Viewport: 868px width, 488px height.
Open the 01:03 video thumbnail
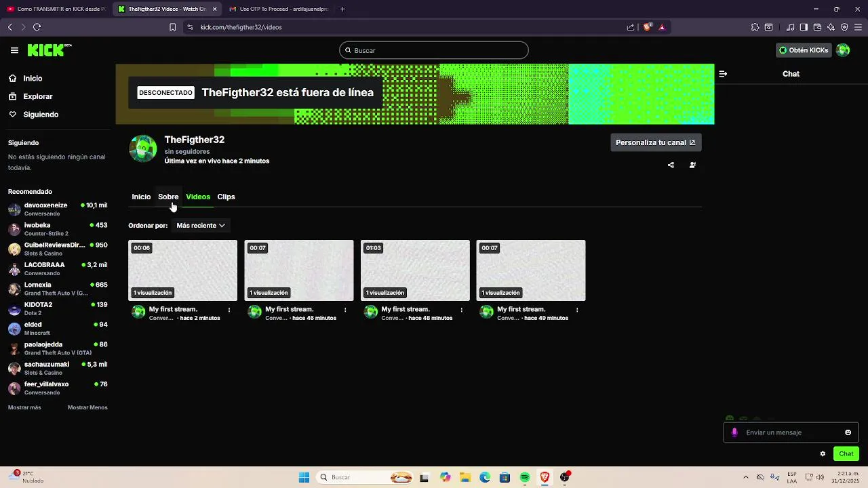(415, 270)
